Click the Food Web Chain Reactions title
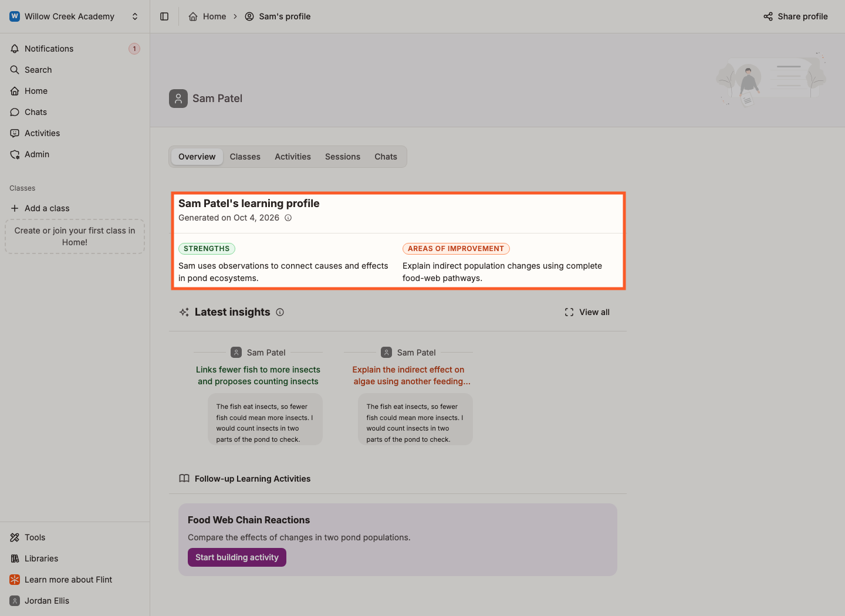This screenshot has height=616, width=845. [x=249, y=520]
